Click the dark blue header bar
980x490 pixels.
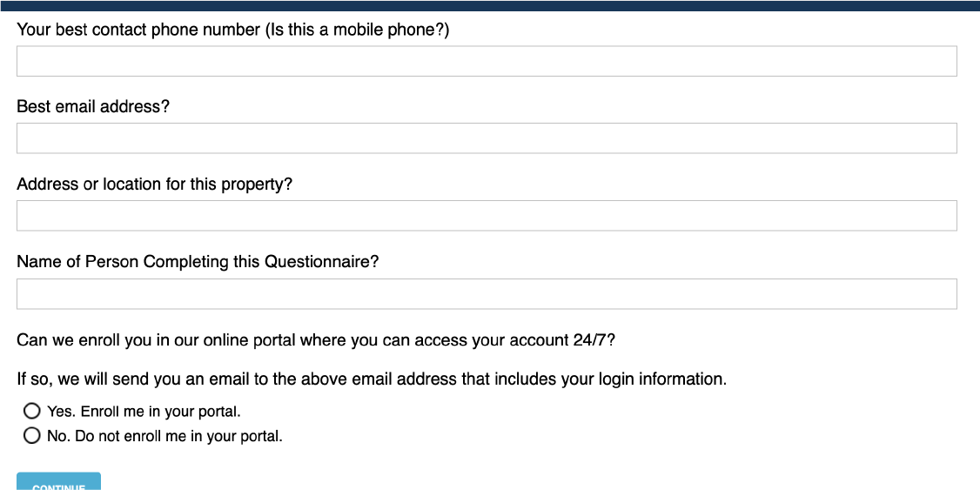click(490, 5)
